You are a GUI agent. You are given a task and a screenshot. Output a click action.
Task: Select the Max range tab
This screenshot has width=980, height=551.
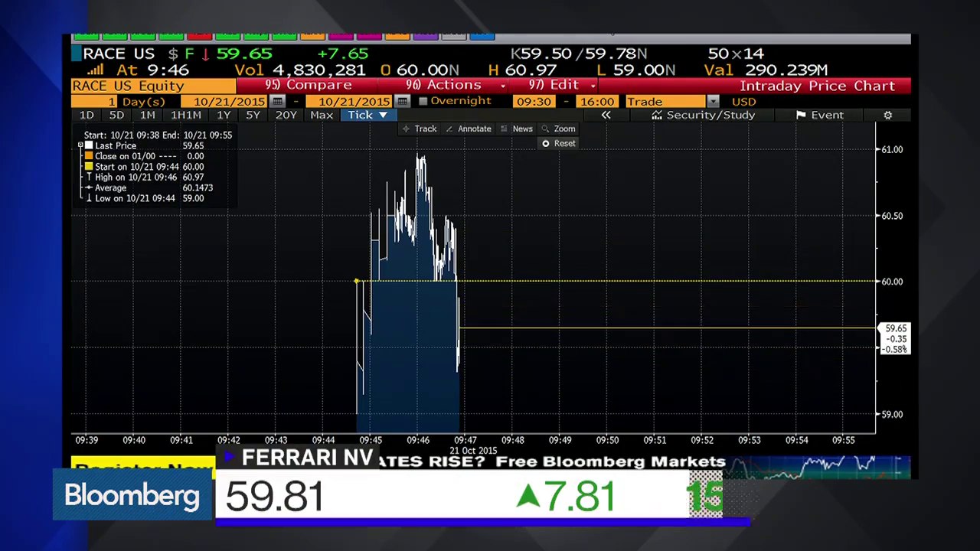point(322,115)
